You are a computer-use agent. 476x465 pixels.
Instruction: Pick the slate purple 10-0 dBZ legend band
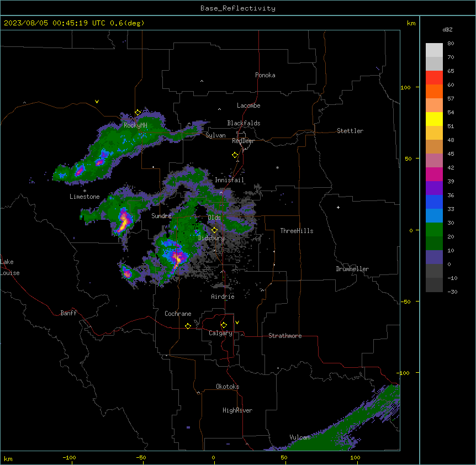pyautogui.click(x=434, y=257)
